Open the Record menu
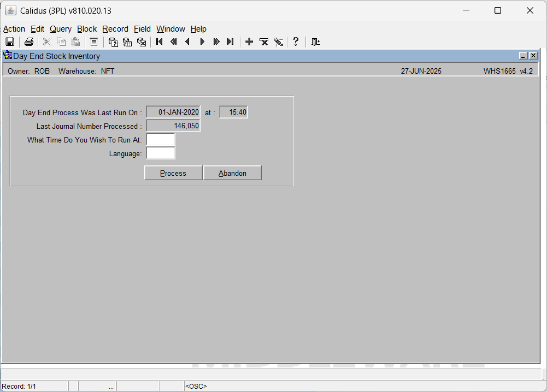The width and height of the screenshot is (547, 392). pyautogui.click(x=115, y=29)
